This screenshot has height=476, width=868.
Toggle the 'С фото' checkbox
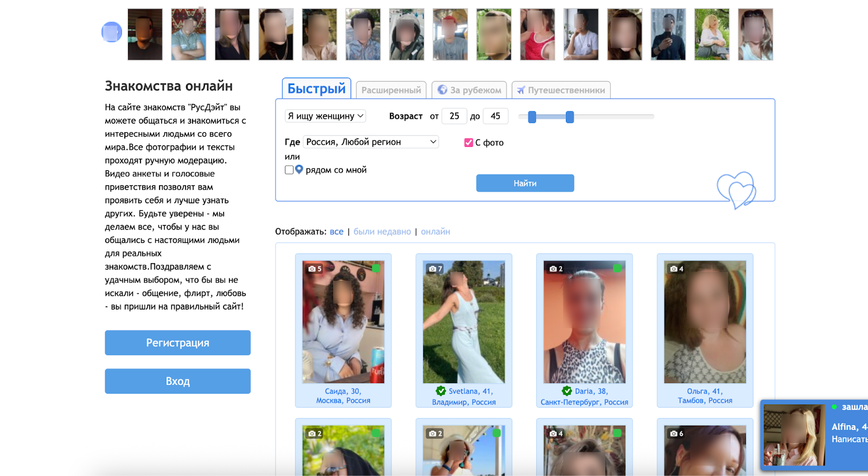click(469, 143)
